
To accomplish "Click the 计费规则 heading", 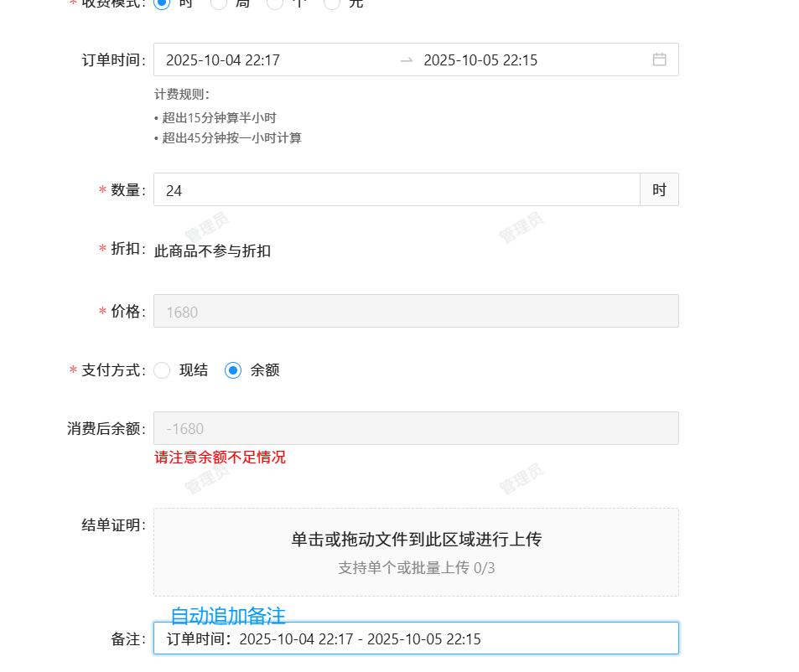I will (x=181, y=95).
